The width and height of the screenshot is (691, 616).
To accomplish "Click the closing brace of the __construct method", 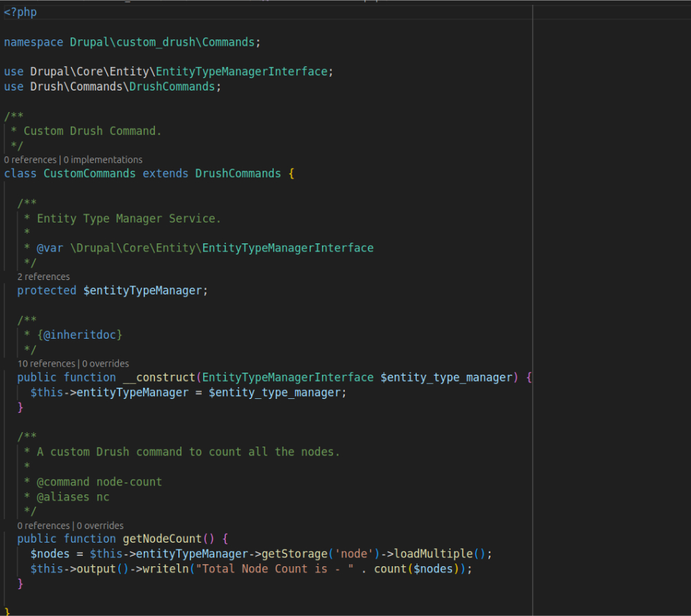I will (x=20, y=407).
